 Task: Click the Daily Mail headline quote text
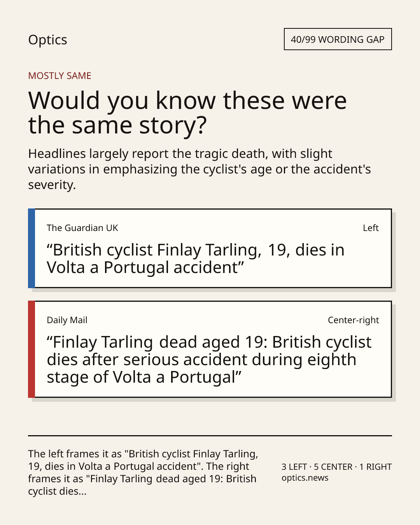coord(209,360)
